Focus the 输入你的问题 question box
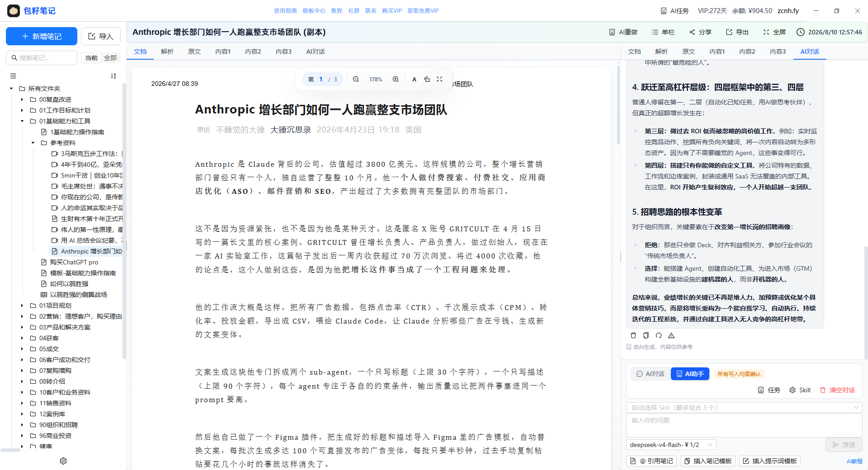The height and width of the screenshot is (470, 868). tap(744, 425)
